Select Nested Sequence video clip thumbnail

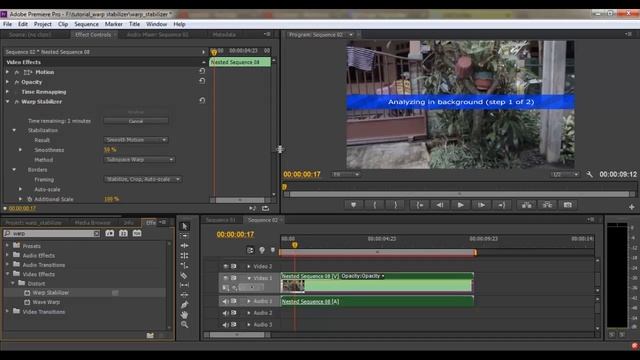293,286
